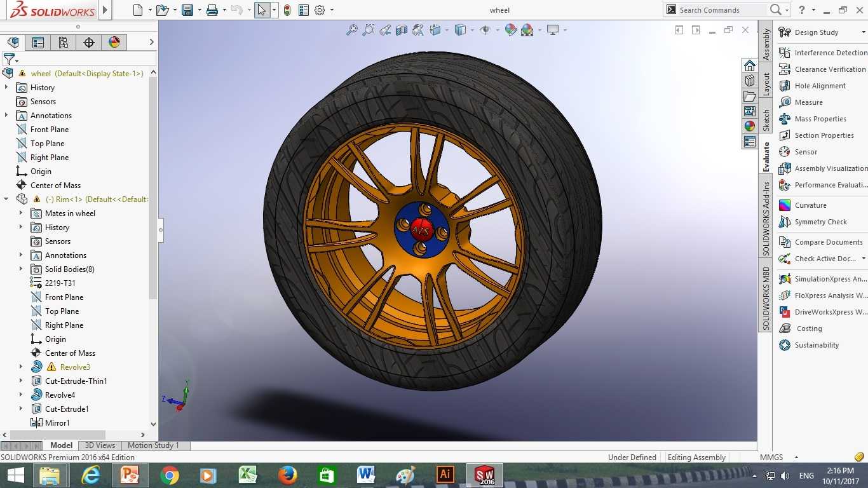Click the feature tree filter funnel
Viewport: 868px width, 488px height.
click(x=9, y=59)
